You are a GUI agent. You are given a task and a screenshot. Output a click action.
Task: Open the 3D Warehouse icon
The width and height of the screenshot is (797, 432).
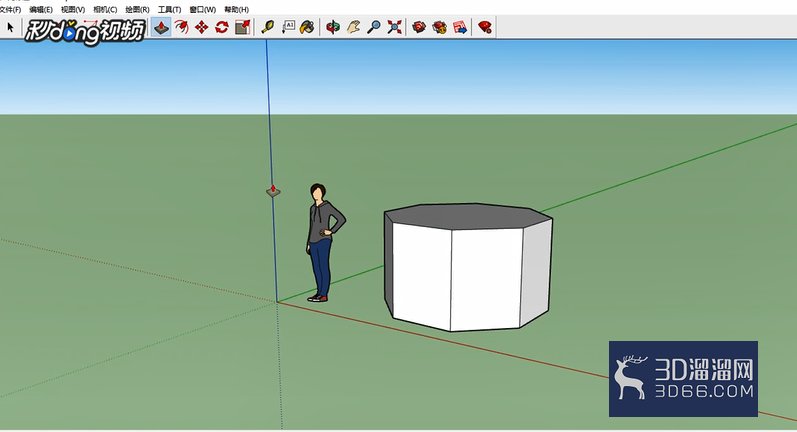pyautogui.click(x=419, y=27)
